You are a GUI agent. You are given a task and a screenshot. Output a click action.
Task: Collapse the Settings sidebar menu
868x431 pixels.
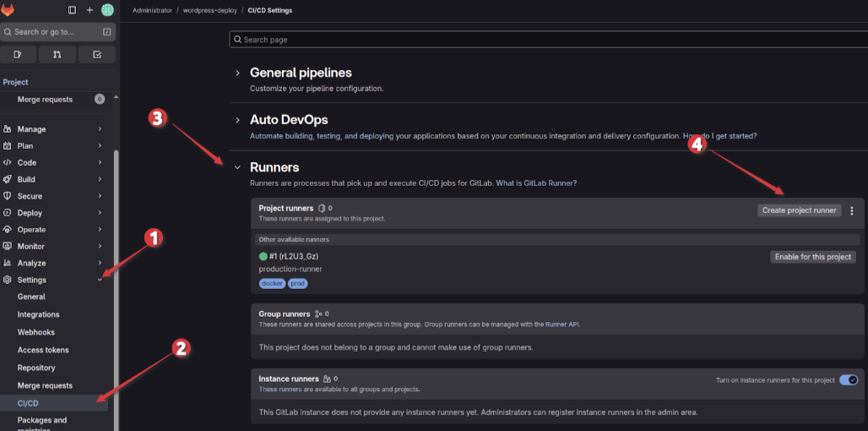[54, 280]
